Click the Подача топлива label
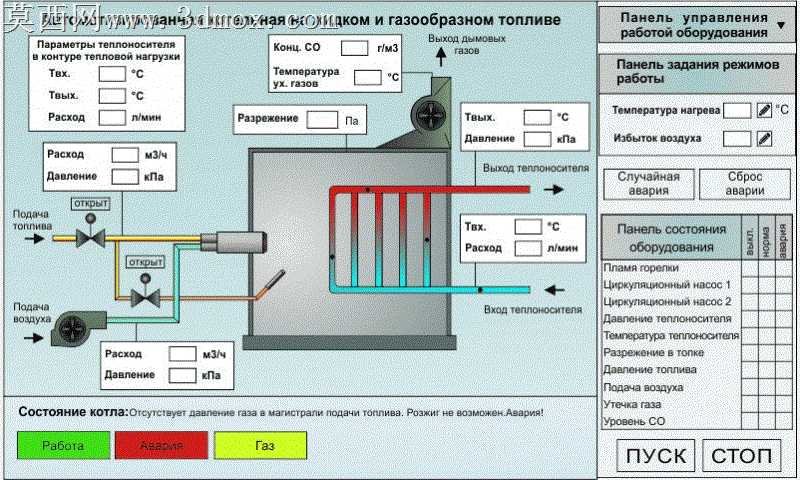The image size is (800, 480). click(x=32, y=220)
